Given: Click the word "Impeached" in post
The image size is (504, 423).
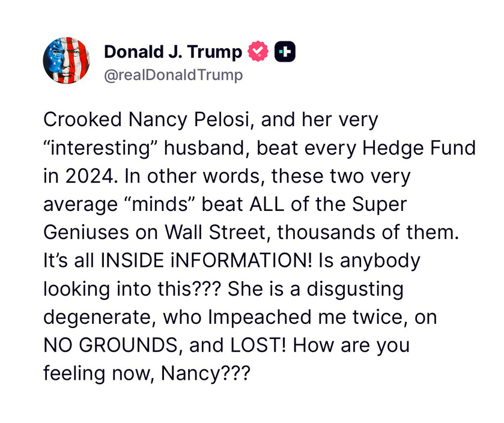Looking at the screenshot, I should coord(260,318).
